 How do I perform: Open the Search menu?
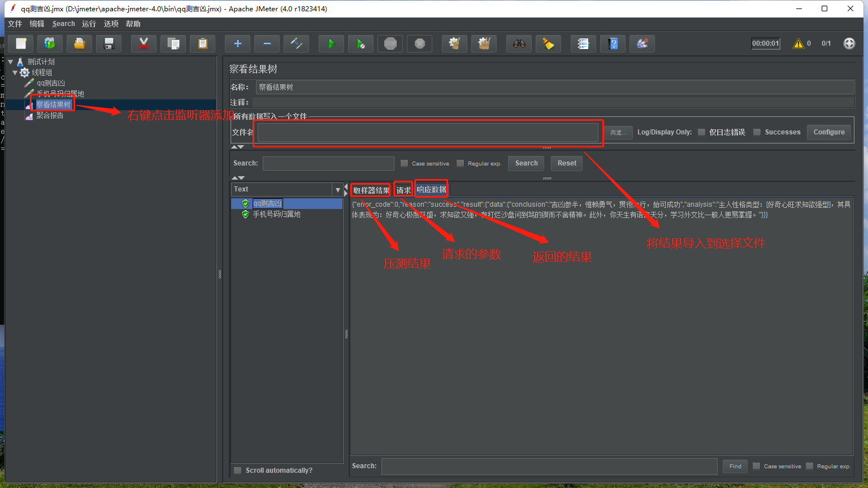63,24
